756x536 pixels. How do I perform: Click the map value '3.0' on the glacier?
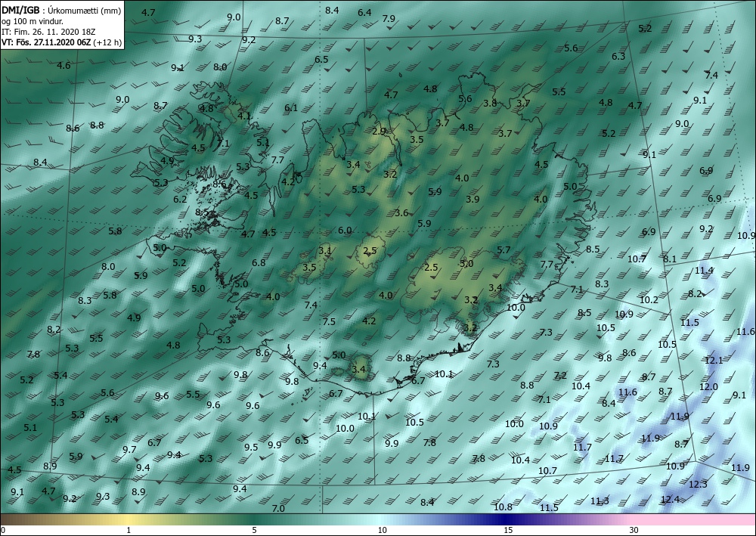coord(466,264)
